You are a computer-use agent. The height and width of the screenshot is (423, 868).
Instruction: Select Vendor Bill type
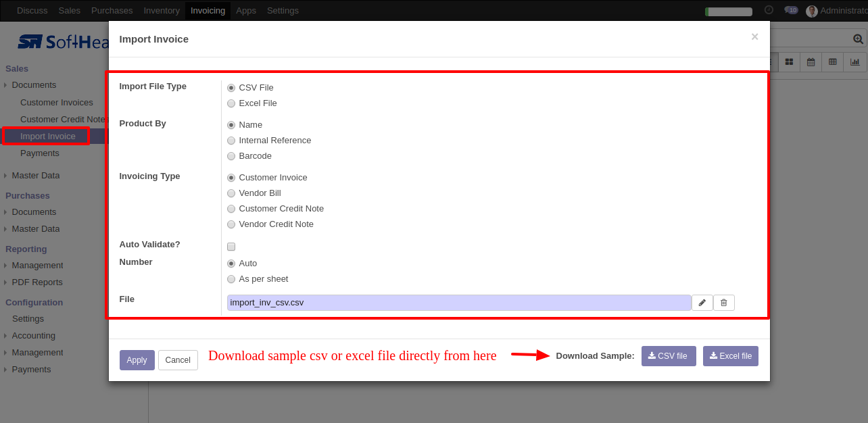(x=231, y=193)
